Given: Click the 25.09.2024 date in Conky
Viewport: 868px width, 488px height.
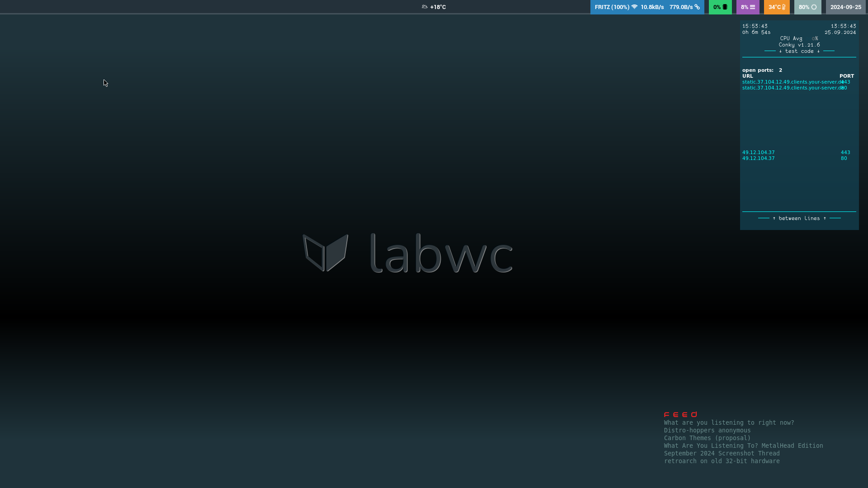Looking at the screenshot, I should [x=840, y=33].
